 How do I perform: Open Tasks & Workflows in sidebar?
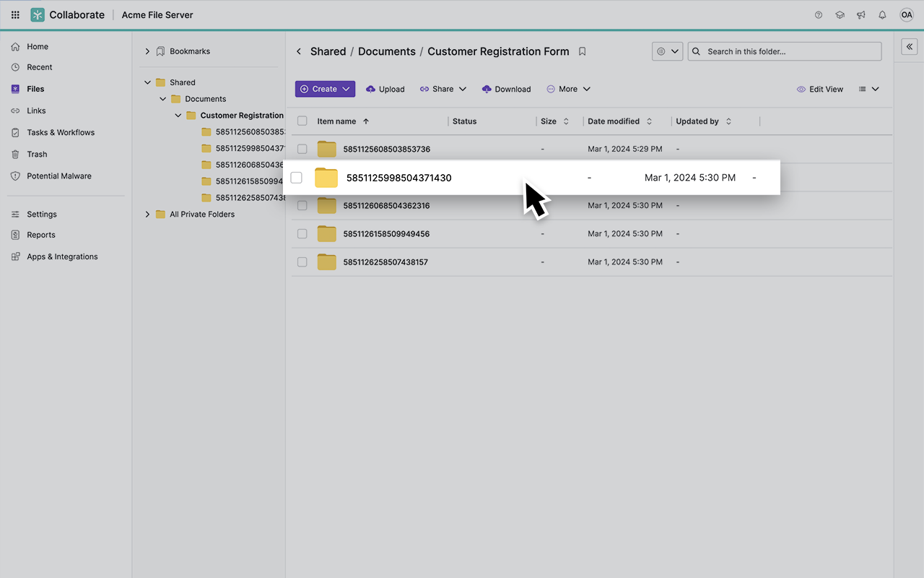coord(61,132)
